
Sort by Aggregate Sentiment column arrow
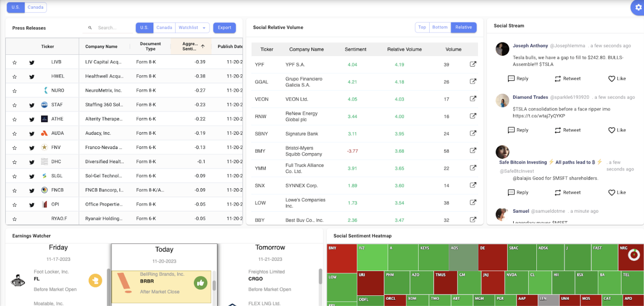click(202, 46)
